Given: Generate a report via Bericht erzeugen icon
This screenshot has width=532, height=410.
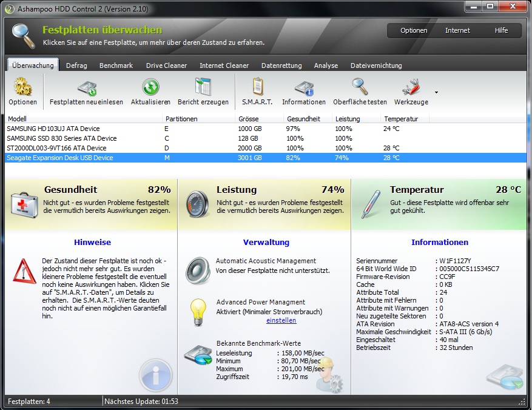Looking at the screenshot, I should point(203,87).
